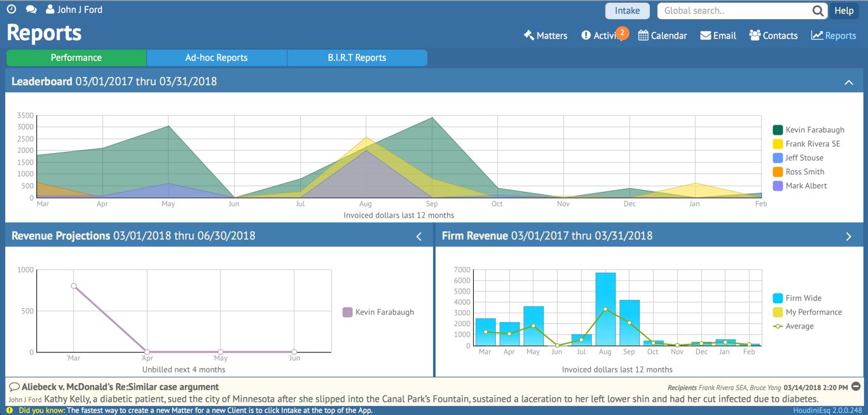Image resolution: width=868 pixels, height=415 pixels.
Task: Click the Firm Revenue right chevron
Action: [849, 236]
